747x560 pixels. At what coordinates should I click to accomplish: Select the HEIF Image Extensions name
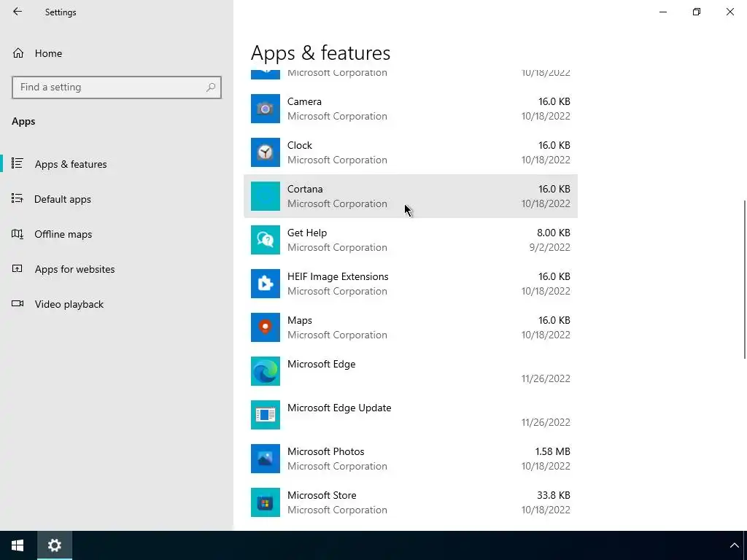click(x=338, y=276)
